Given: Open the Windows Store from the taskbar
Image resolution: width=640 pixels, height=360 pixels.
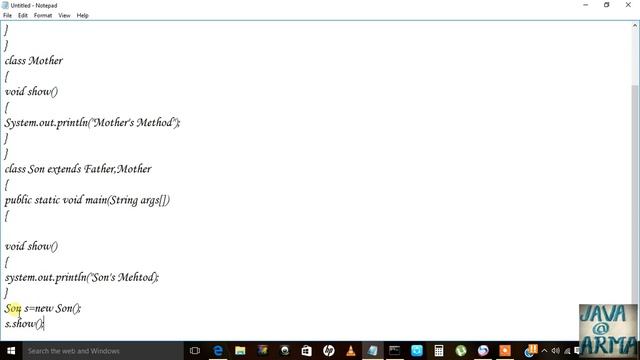Looking at the screenshot, I should 307,351.
